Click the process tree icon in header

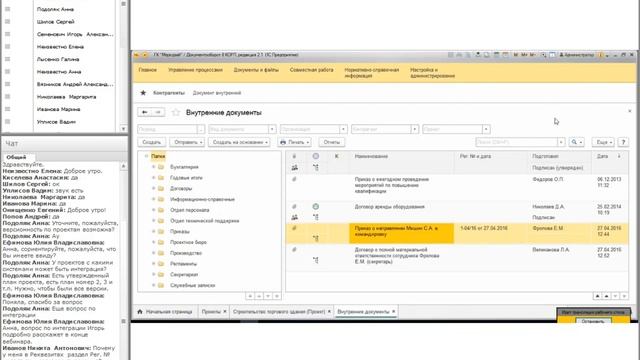[316, 167]
